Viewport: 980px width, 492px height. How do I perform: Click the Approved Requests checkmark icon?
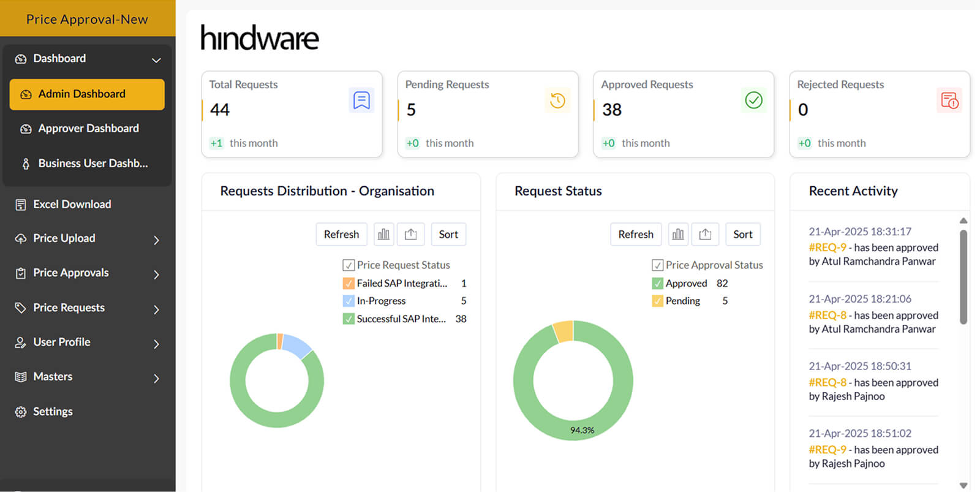tap(753, 100)
